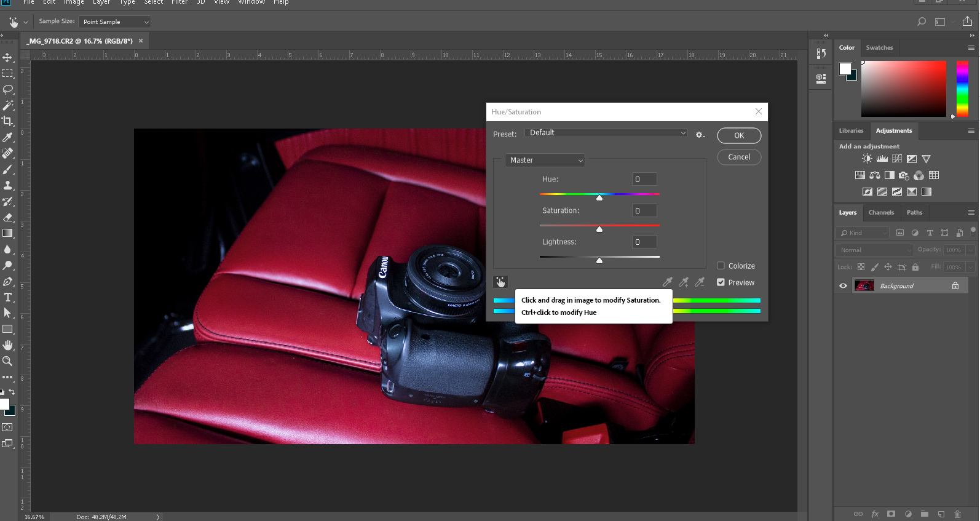Uncheck the Preview checkbox

721,282
